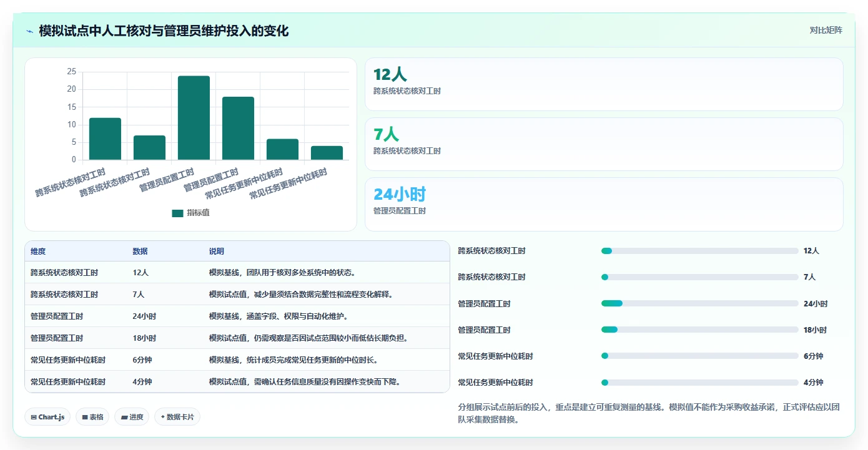
Task: Click the 4分钟 value beside progress bar
Action: (x=813, y=383)
